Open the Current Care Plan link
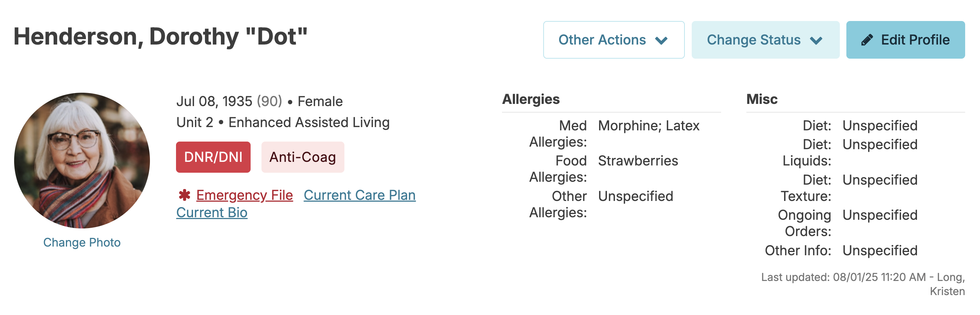980x315 pixels. (360, 195)
